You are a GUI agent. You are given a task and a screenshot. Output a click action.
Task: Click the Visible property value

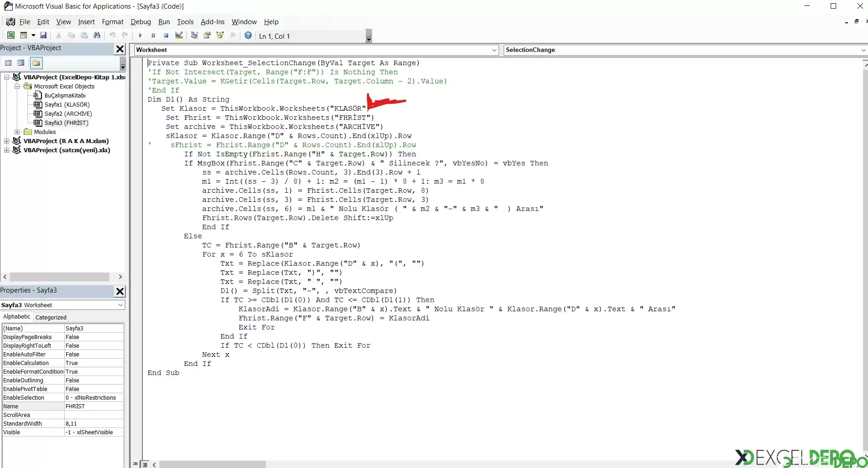[x=94, y=432]
